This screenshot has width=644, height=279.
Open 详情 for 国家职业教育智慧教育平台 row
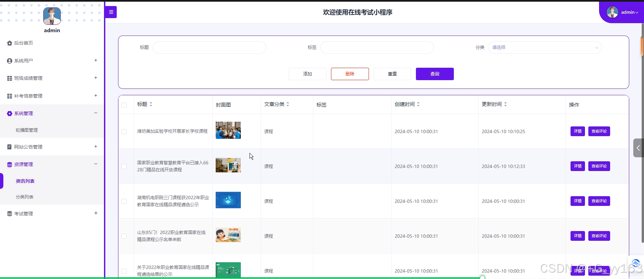coord(578,166)
